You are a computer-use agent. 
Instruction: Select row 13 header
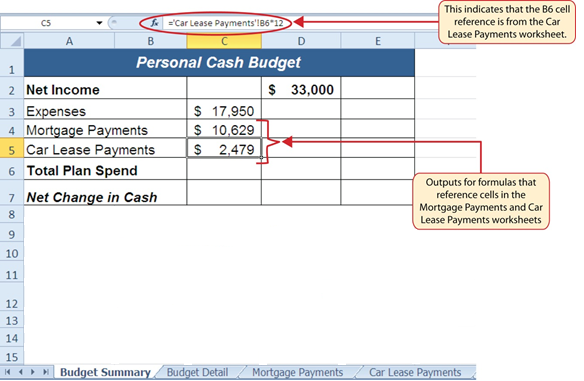12,320
